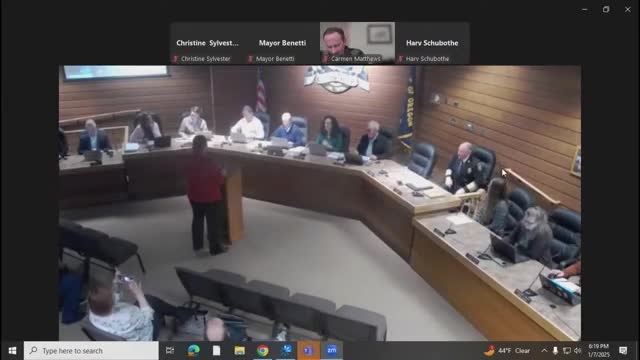Open the 44°F Clear weather widget

pyautogui.click(x=507, y=351)
